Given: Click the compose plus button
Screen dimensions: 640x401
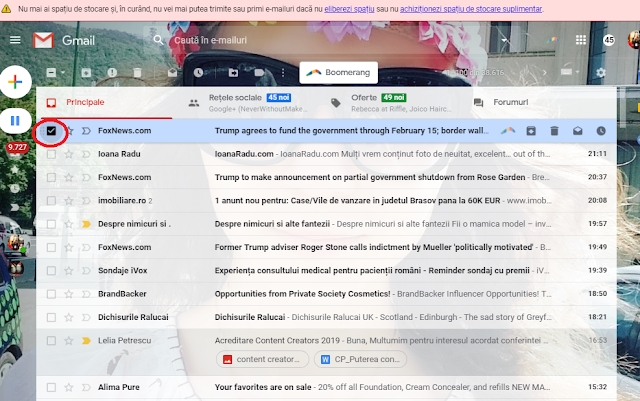Looking at the screenshot, I should (16, 82).
